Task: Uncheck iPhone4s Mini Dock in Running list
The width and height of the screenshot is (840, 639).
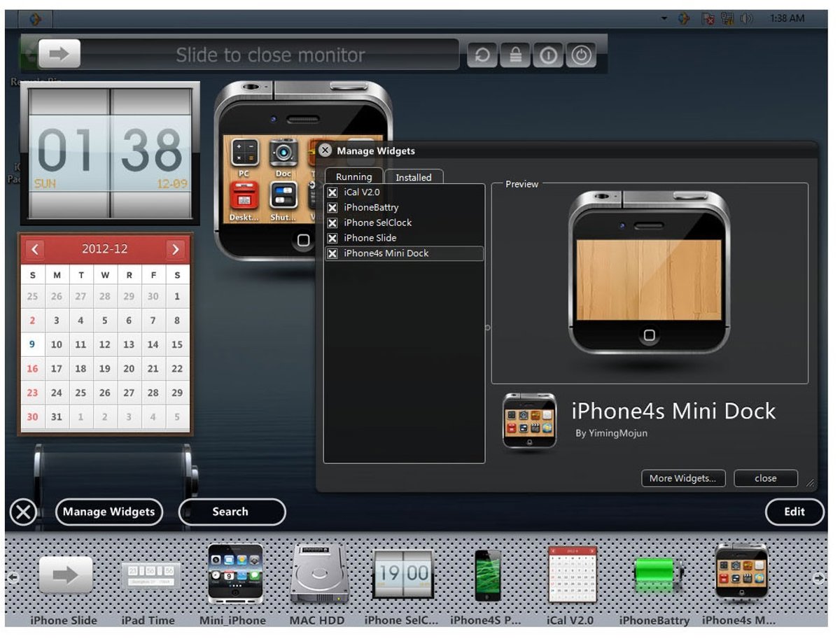Action: (x=331, y=253)
